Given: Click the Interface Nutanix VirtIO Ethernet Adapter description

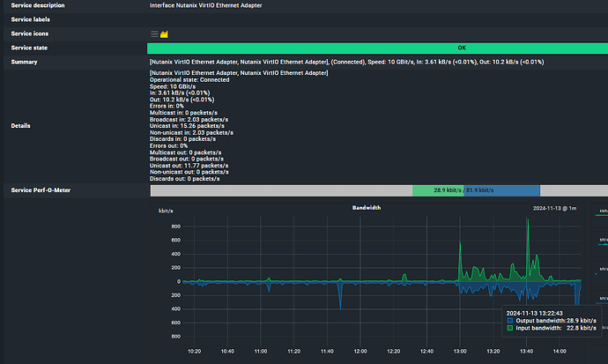Looking at the screenshot, I should (x=205, y=5).
